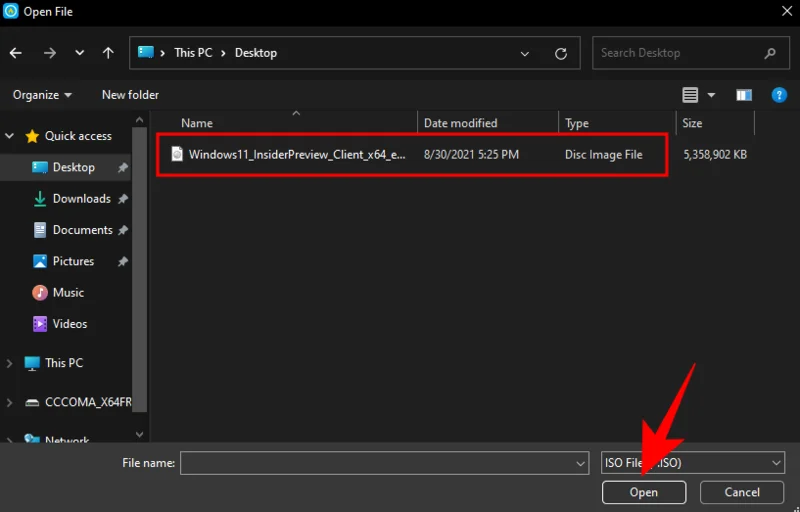
Task: Click the pin icon beside Pictures
Action: coord(122,262)
